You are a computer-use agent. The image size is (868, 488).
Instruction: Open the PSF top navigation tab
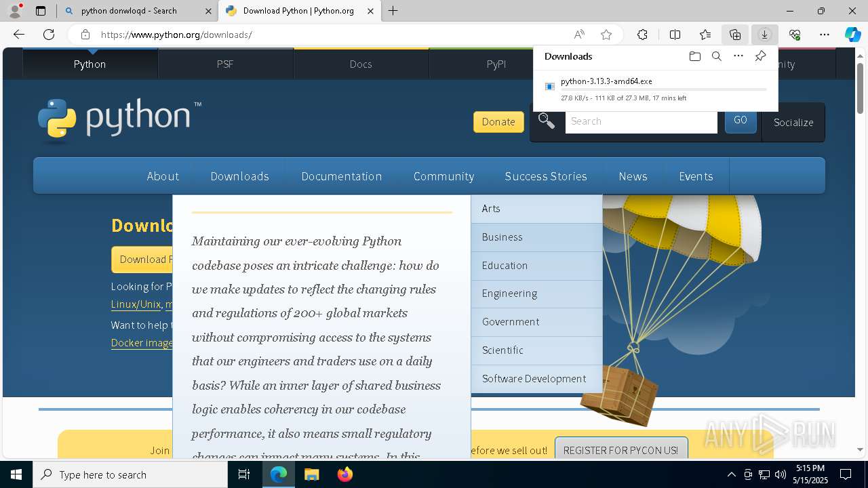[x=225, y=64]
